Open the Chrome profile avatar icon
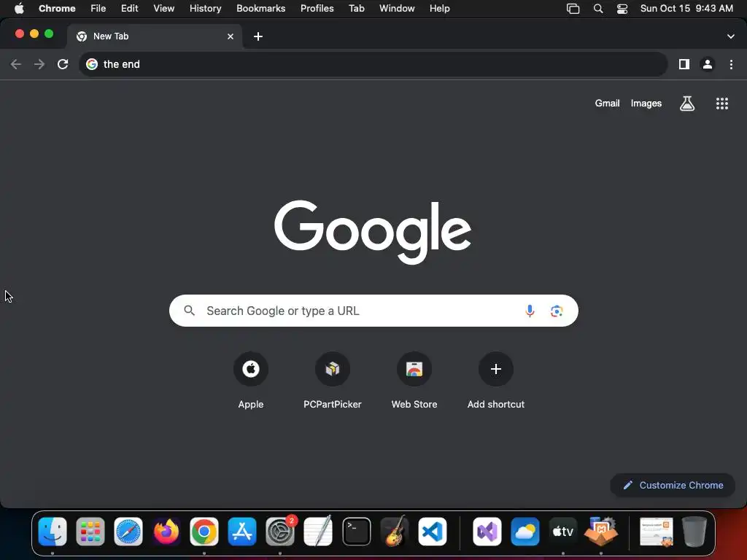This screenshot has height=560, width=747. tap(708, 64)
